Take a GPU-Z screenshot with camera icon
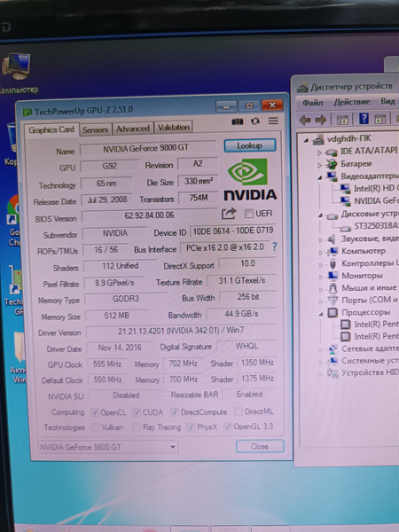 237,121
